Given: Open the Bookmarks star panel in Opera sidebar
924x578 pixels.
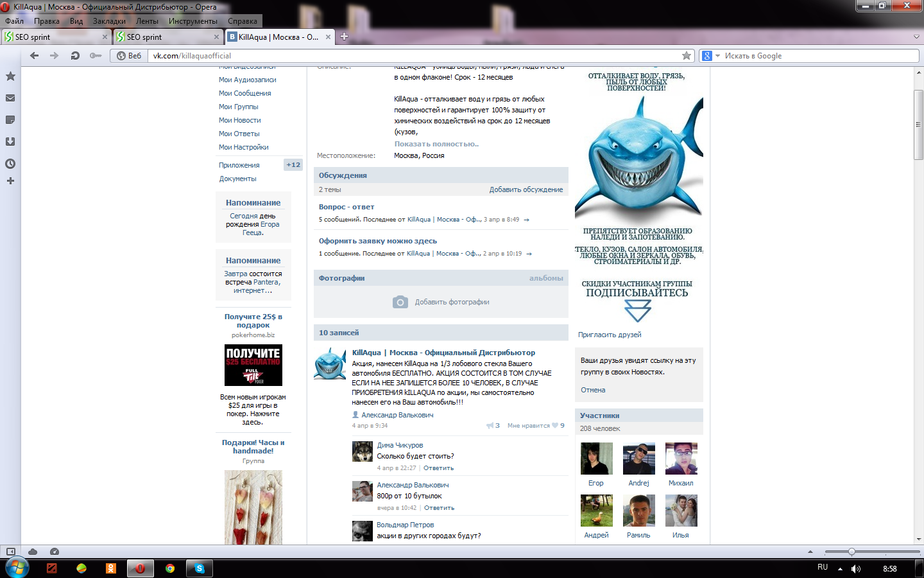Looking at the screenshot, I should tap(10, 76).
